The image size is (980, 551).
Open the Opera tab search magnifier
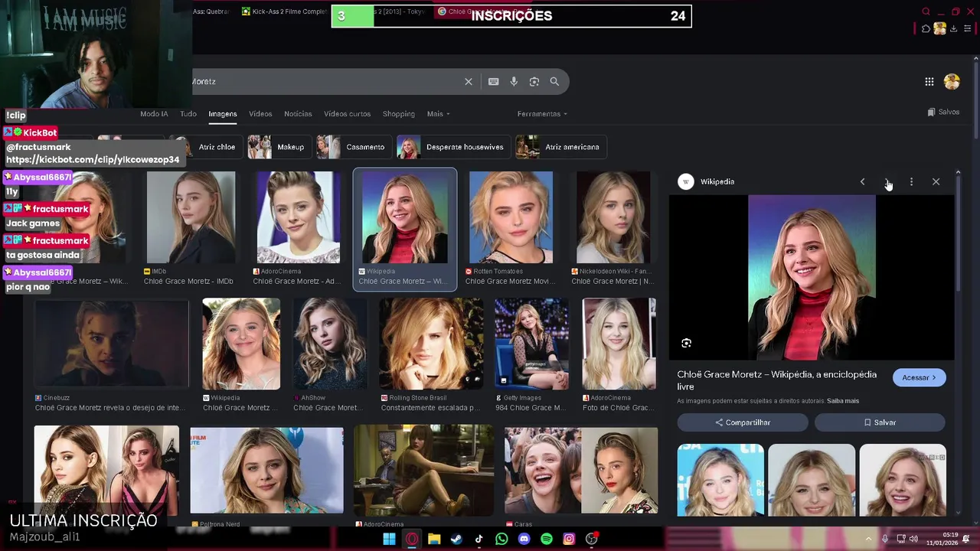point(926,11)
